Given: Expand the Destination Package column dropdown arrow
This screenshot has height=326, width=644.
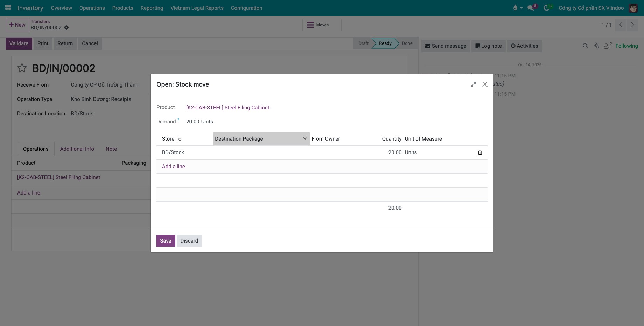Looking at the screenshot, I should 305,138.
